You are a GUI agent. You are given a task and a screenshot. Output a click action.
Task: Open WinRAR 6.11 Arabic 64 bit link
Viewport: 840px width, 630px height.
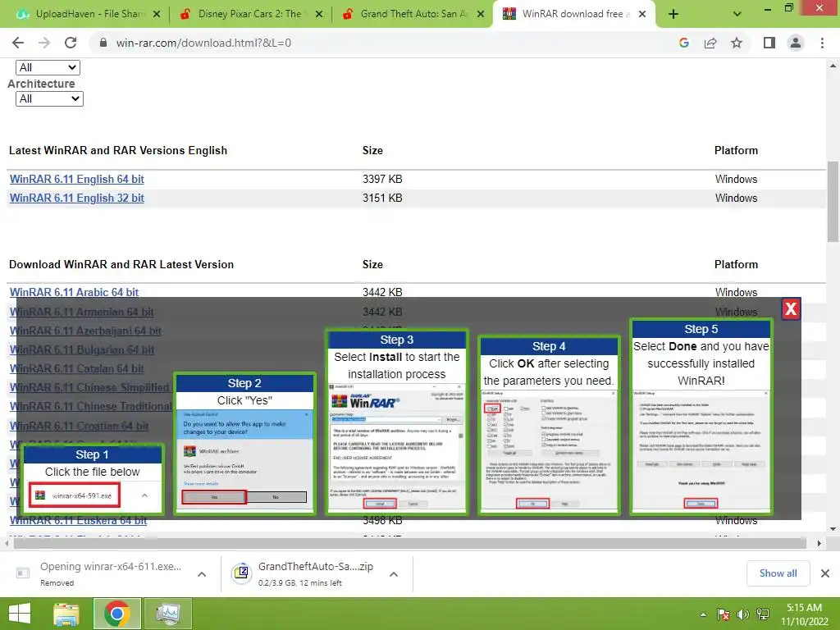click(74, 292)
